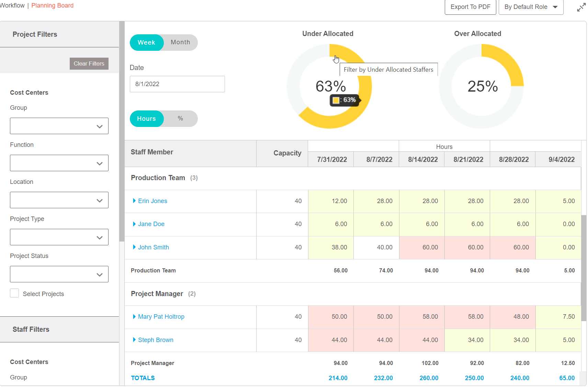This screenshot has height=387, width=588.
Task: Open the Planning Board breadcrumb
Action: click(x=53, y=5)
